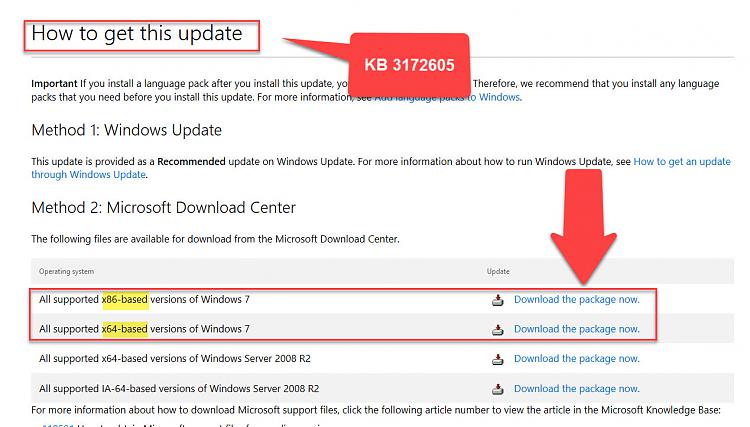The image size is (750, 427).
Task: Select 'All supported IA-64-based versions' row text
Action: click(x=179, y=389)
